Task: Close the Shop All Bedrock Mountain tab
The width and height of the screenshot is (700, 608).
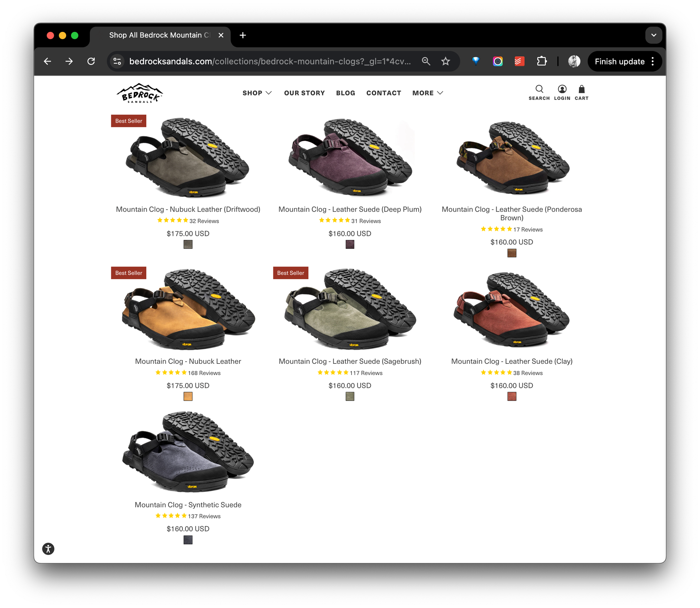Action: click(221, 35)
